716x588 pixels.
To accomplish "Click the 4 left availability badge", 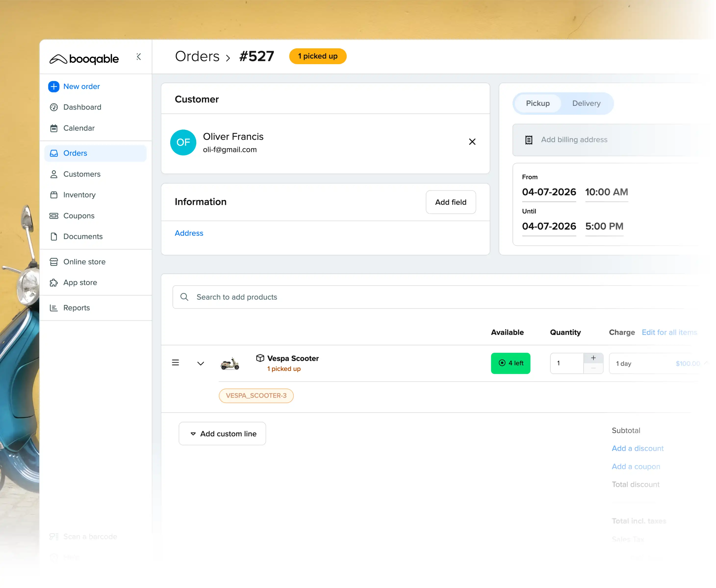I will [511, 363].
